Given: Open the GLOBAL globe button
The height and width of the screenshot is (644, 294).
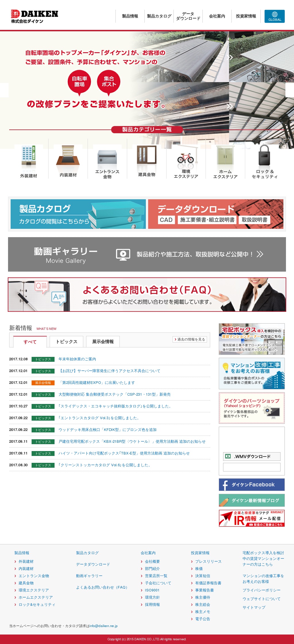Looking at the screenshot, I should 274,16.
